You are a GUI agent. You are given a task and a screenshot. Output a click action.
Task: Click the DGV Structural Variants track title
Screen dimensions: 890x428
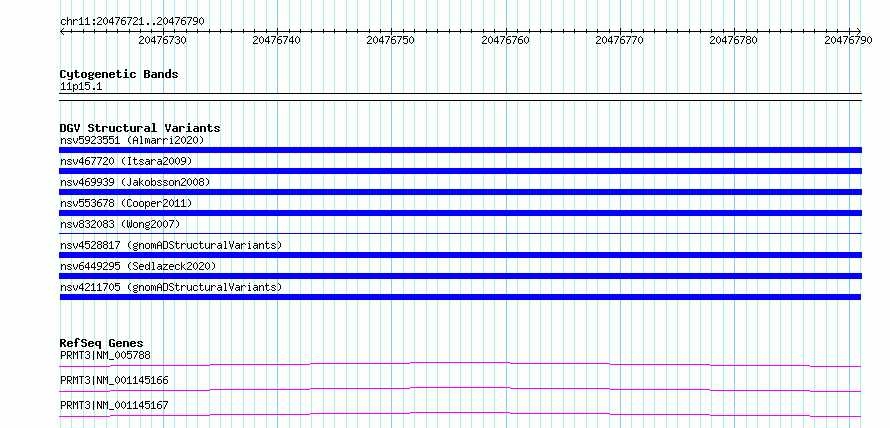[x=140, y=128]
